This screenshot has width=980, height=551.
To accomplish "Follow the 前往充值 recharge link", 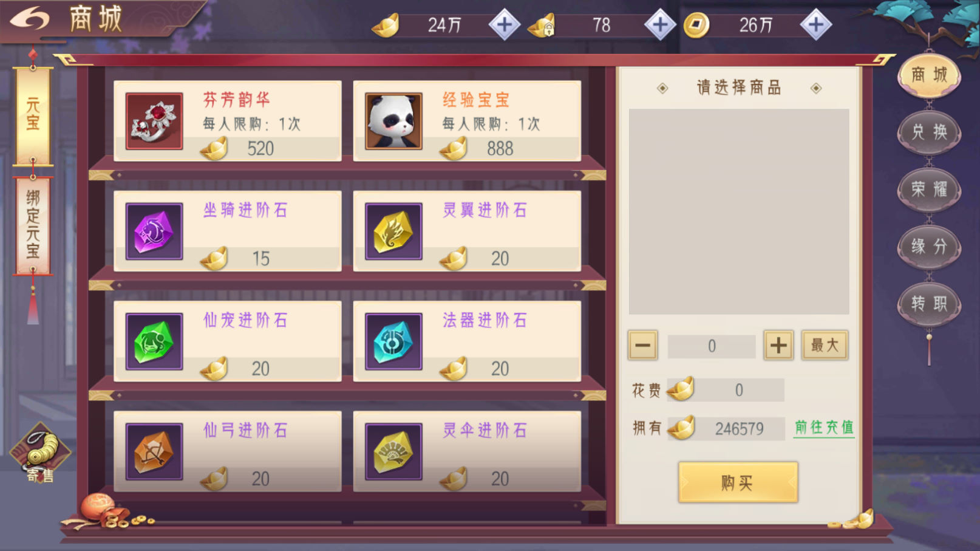I will pos(824,428).
